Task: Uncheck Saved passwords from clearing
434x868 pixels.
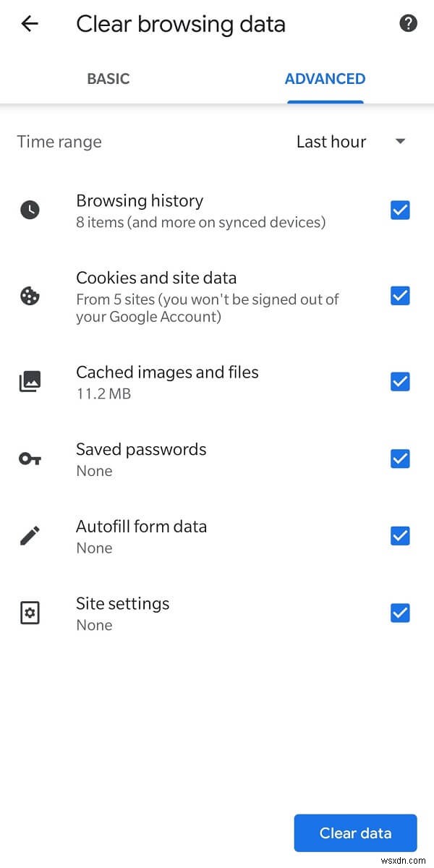Action: [x=400, y=458]
